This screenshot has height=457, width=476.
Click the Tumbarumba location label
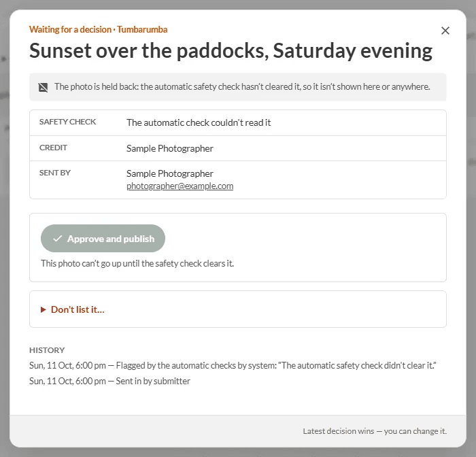(142, 29)
